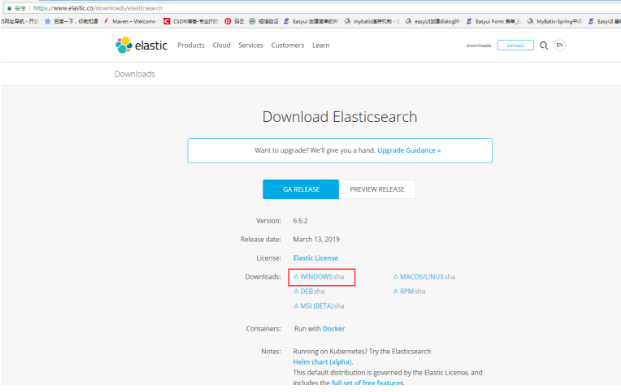Open the Products menu
Image resolution: width=621 pixels, height=392 pixels.
(x=191, y=45)
